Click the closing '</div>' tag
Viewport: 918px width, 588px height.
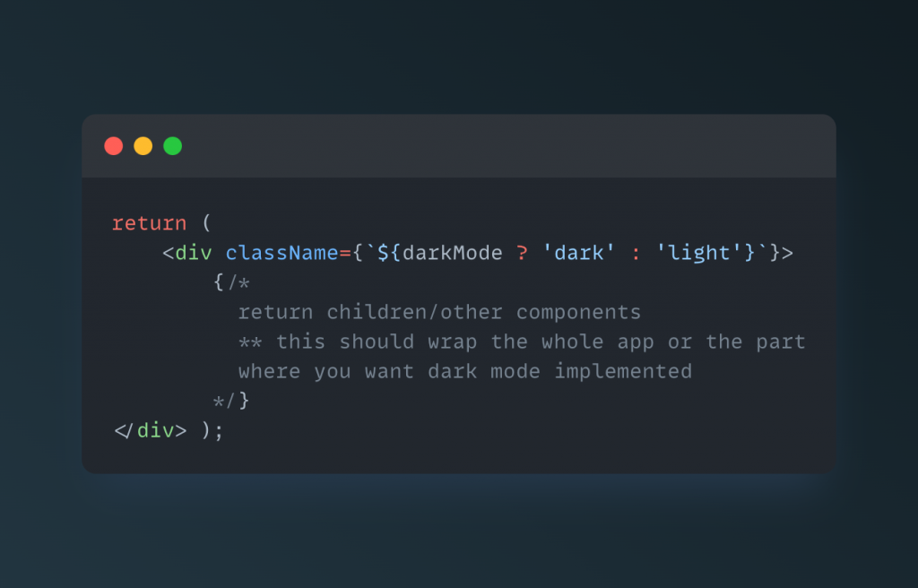click(x=151, y=431)
